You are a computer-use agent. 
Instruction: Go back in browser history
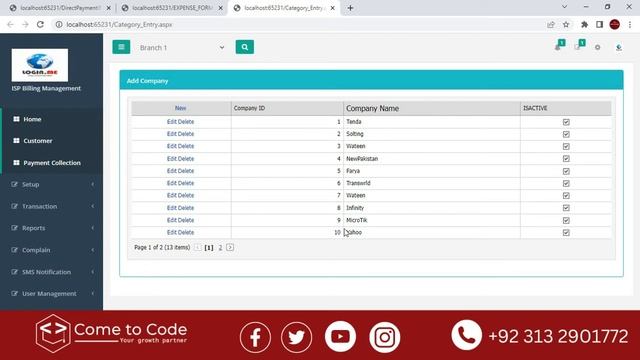[10, 24]
